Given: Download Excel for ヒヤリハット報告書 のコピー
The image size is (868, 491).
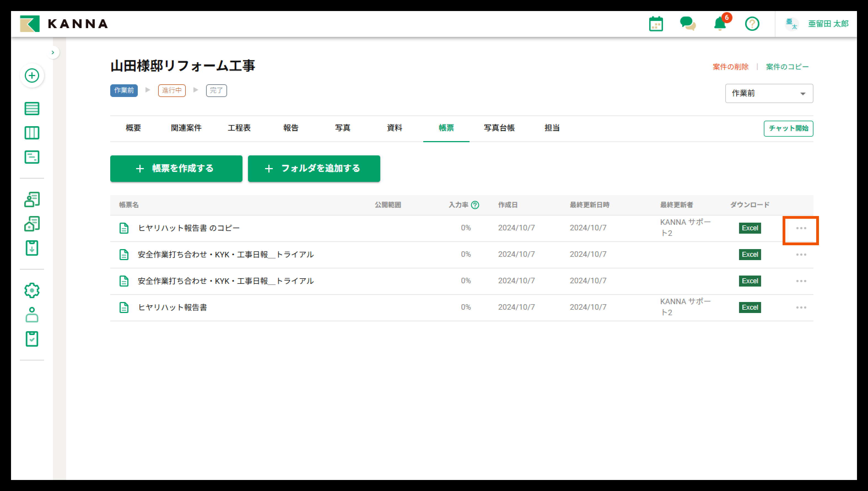Looking at the screenshot, I should click(750, 228).
